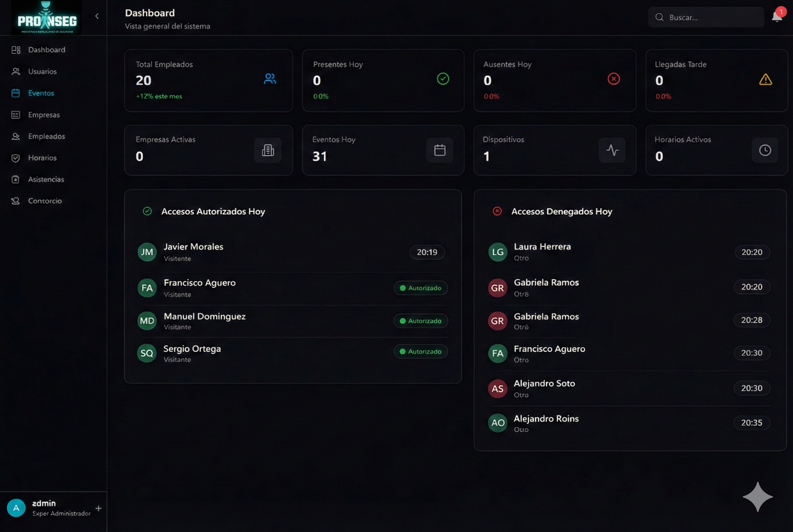Select the Dashboard icon in the sidebar

16,50
